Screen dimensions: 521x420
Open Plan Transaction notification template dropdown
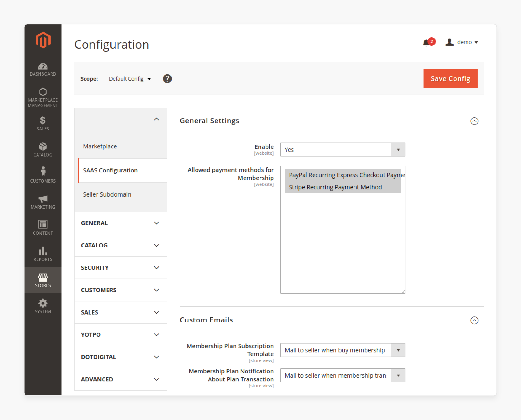point(343,375)
